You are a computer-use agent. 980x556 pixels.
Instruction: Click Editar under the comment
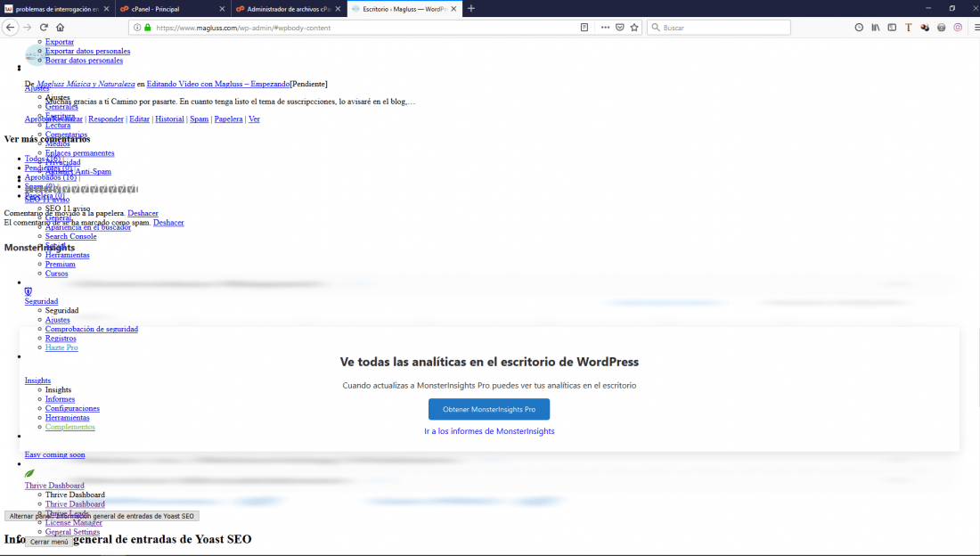pos(139,119)
